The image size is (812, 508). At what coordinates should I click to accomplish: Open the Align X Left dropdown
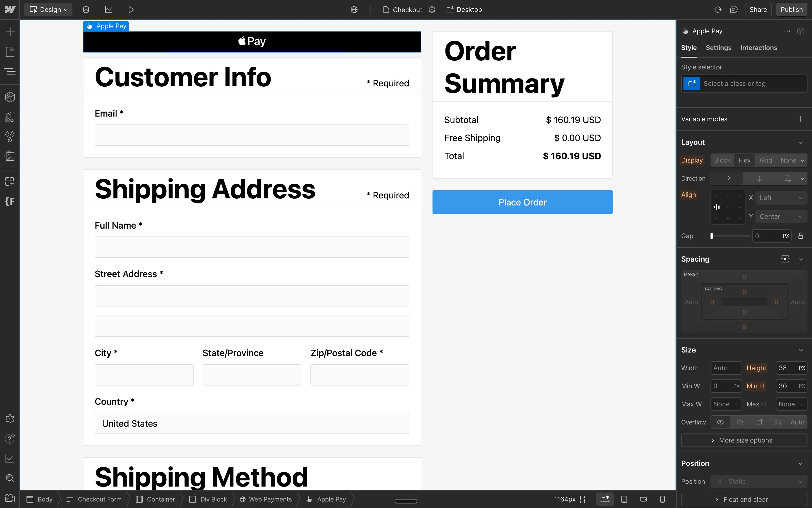point(781,198)
